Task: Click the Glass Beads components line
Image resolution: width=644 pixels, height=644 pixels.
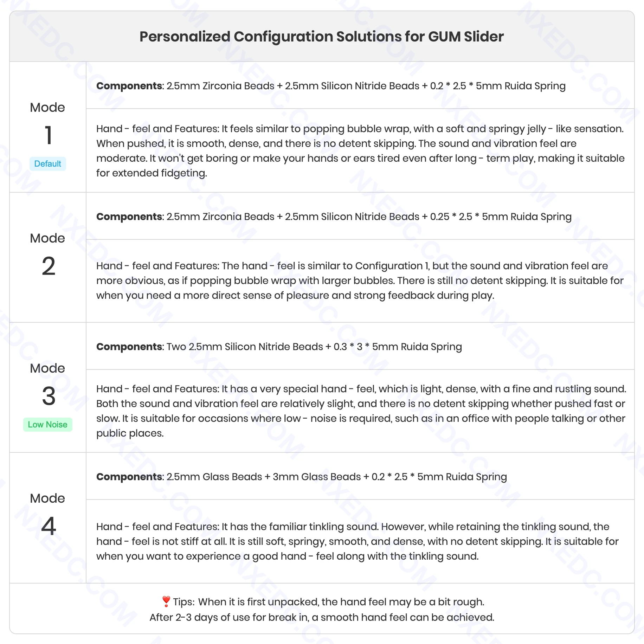Action: tap(302, 477)
